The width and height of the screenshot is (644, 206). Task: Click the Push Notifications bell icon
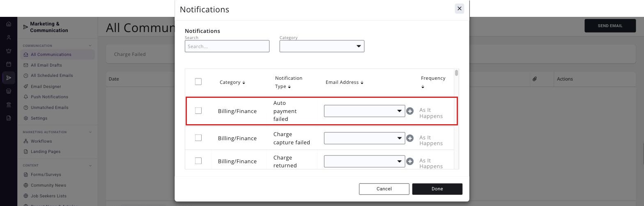26,97
